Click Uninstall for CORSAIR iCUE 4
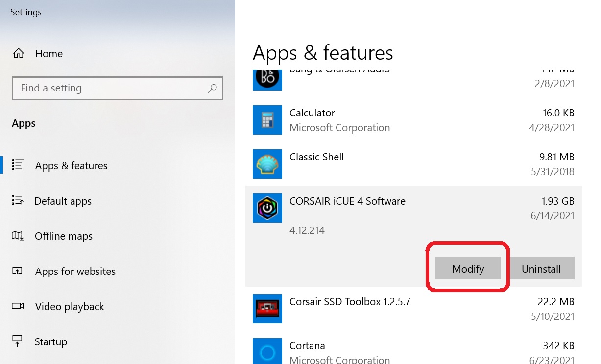601x364 pixels. pyautogui.click(x=541, y=268)
